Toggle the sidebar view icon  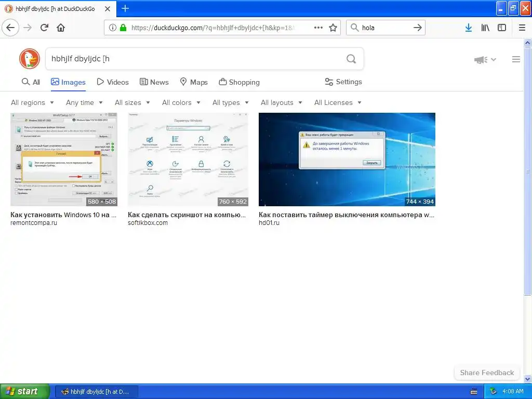(x=502, y=28)
